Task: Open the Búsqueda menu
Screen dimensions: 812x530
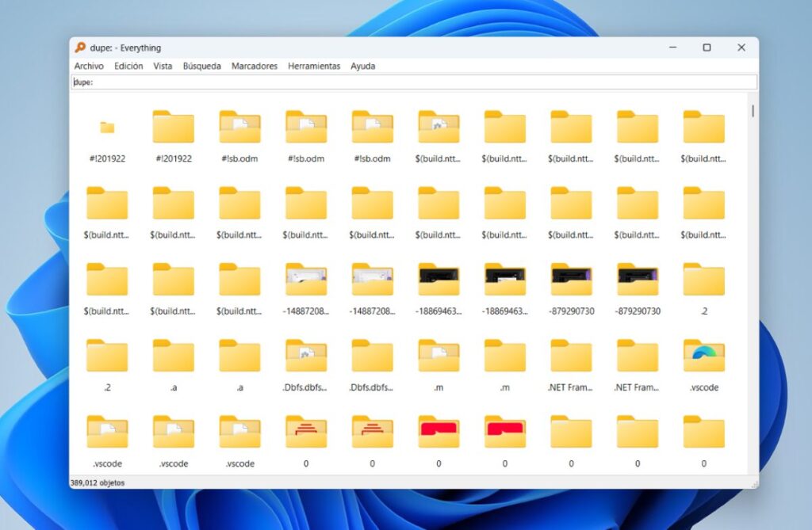Action: pos(202,66)
